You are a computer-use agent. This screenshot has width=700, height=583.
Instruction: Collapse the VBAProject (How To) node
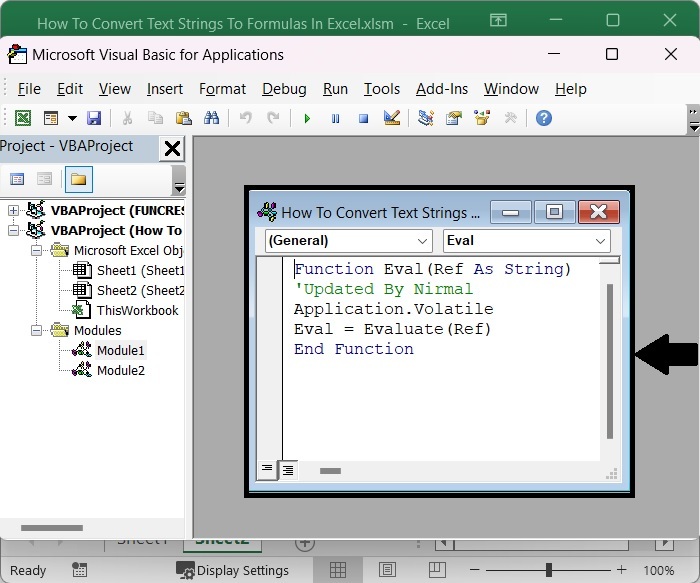(x=13, y=230)
